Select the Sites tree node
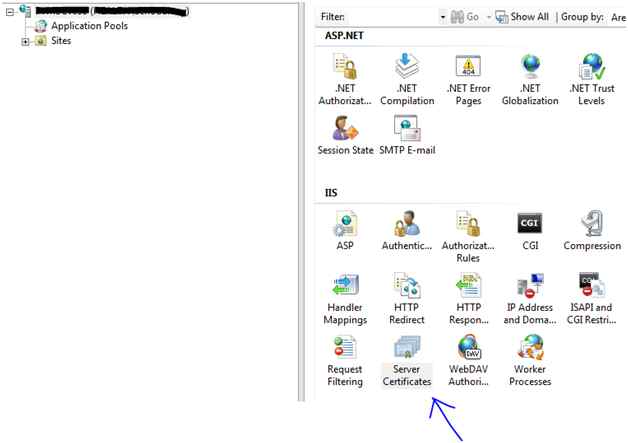 (x=61, y=41)
